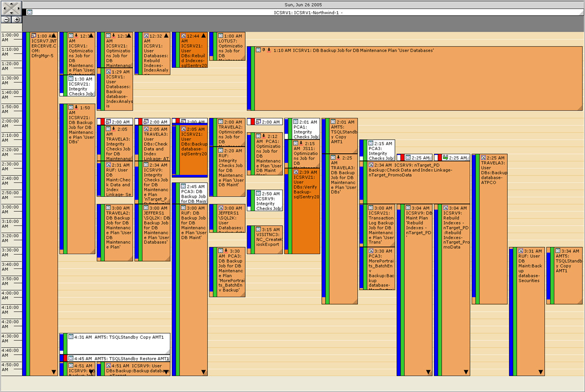Click the job icon on 4:45 AM TSQLStandby Restore AMT1

click(x=71, y=359)
